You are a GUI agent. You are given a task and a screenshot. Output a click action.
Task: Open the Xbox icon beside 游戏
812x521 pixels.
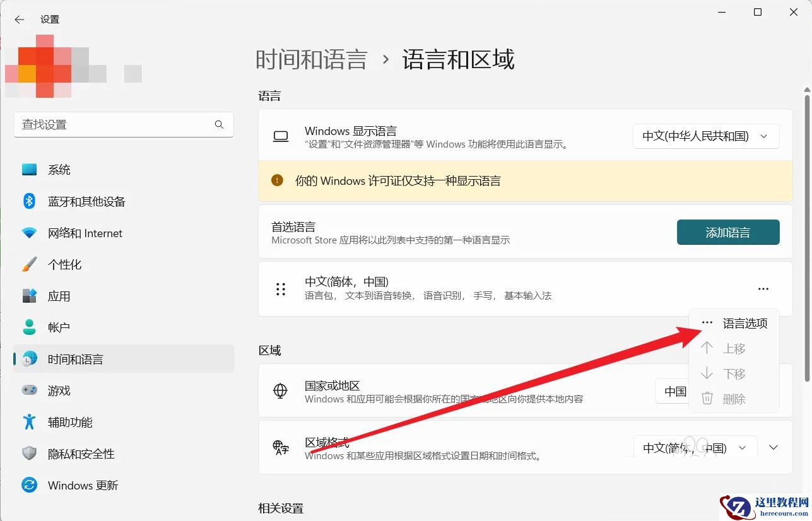click(29, 390)
